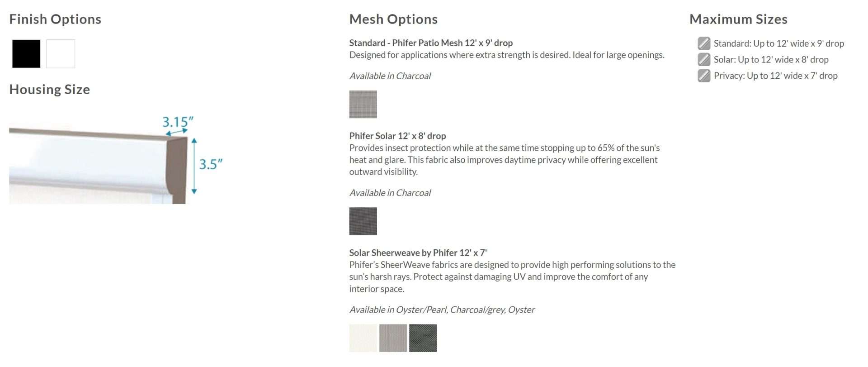Click the Standard - Phifer Patio Mesh title
This screenshot has height=367, width=868.
431,43
